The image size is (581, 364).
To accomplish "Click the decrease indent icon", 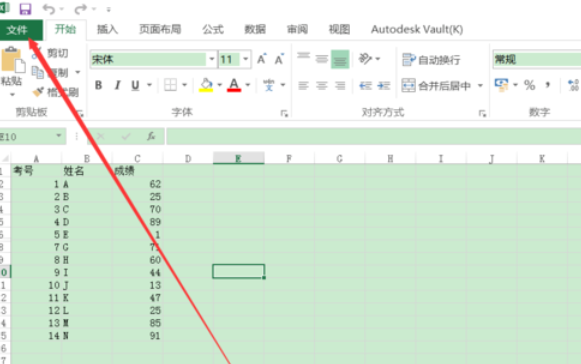I will (365, 86).
